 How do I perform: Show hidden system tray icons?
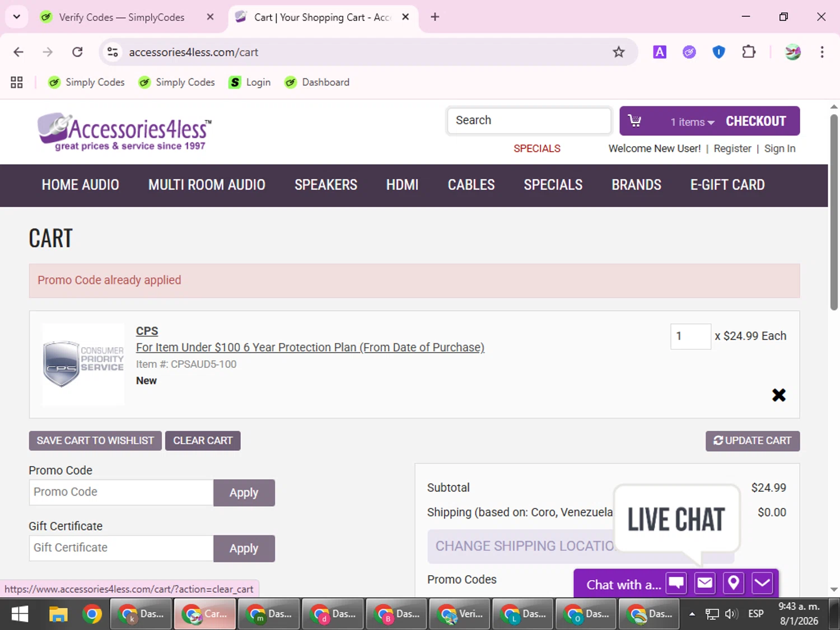[692, 614]
